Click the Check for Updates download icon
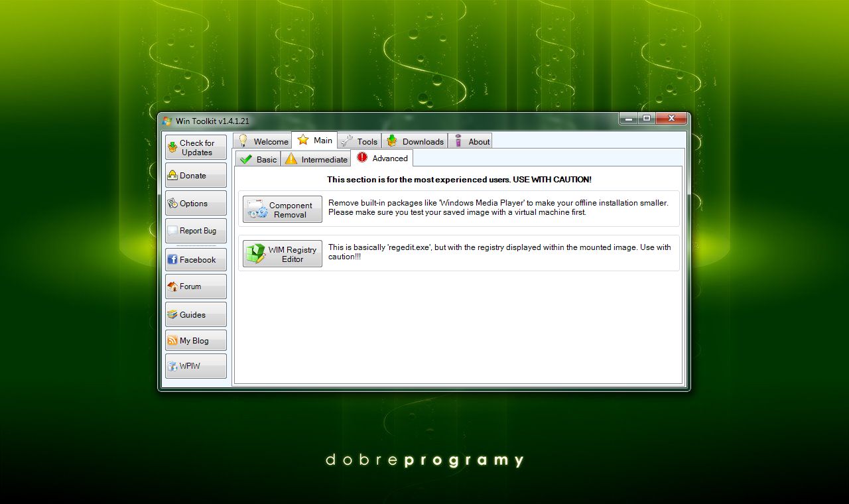This screenshot has height=504, width=849. point(172,147)
